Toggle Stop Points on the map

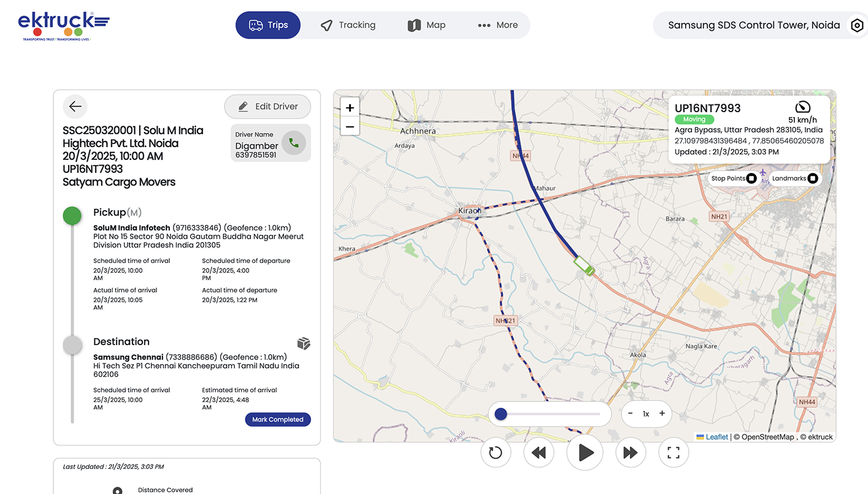(x=751, y=178)
